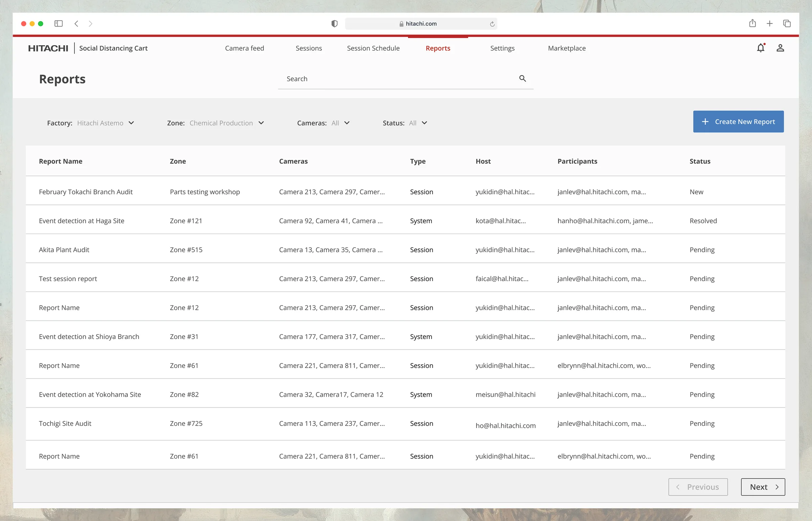This screenshot has height=521, width=812.
Task: Open February Tokachi Branch Audit report
Action: [x=86, y=192]
